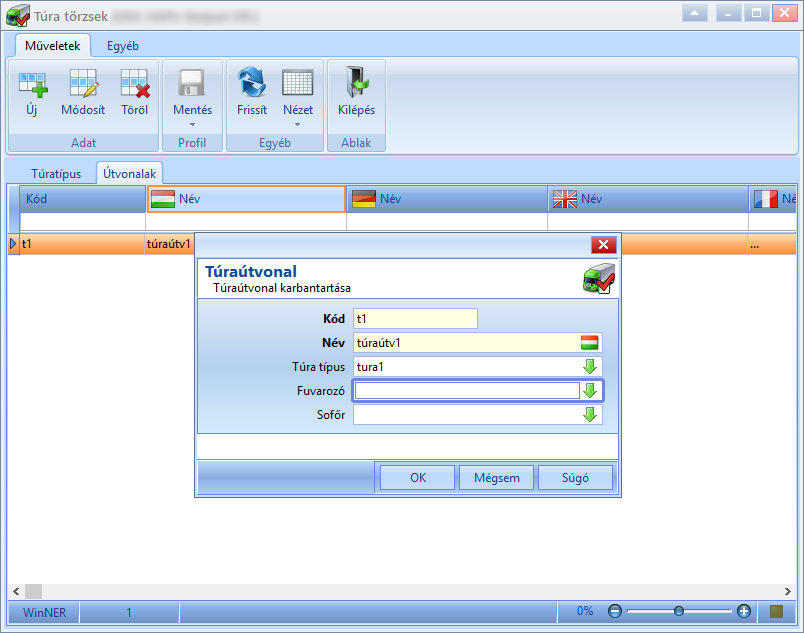This screenshot has height=633, width=804.
Task: Click into the Fuvarozó input field
Action: (x=467, y=391)
